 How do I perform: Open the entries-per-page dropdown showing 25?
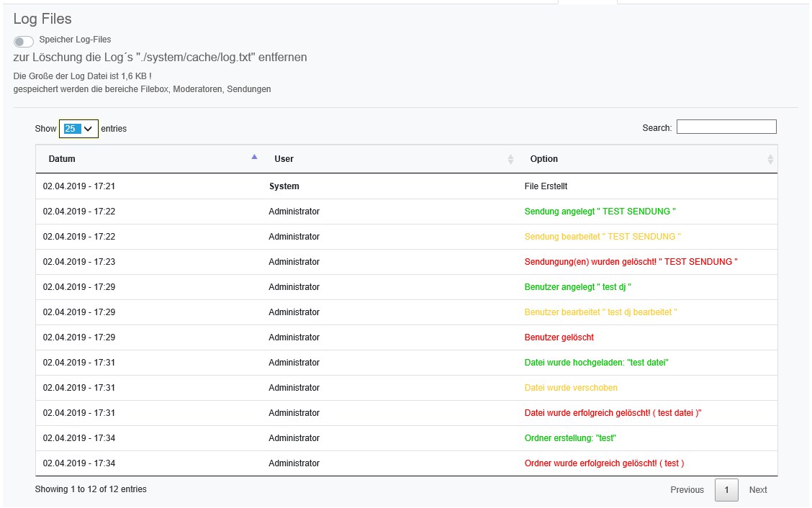click(x=78, y=128)
